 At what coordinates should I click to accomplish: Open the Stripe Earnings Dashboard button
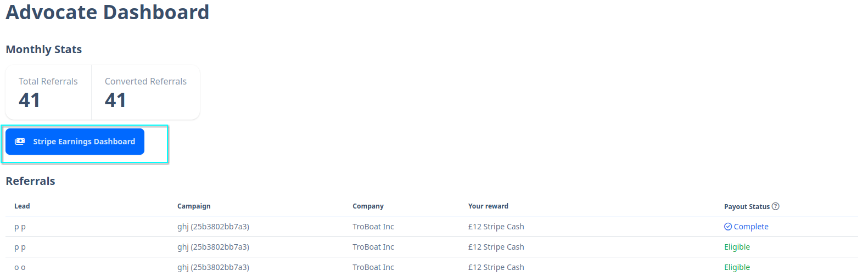click(x=75, y=142)
